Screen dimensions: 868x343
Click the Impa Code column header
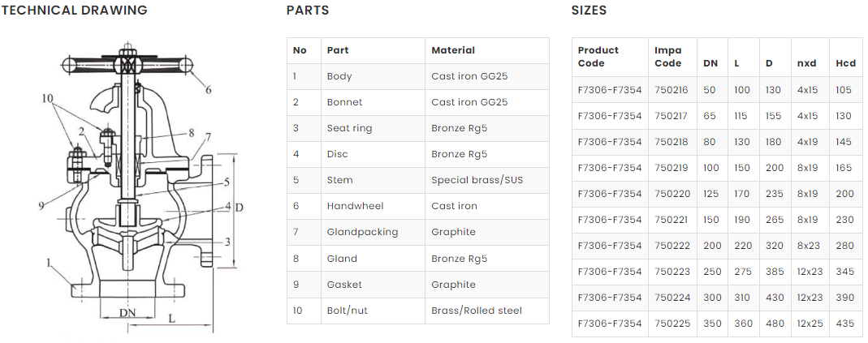pos(668,57)
